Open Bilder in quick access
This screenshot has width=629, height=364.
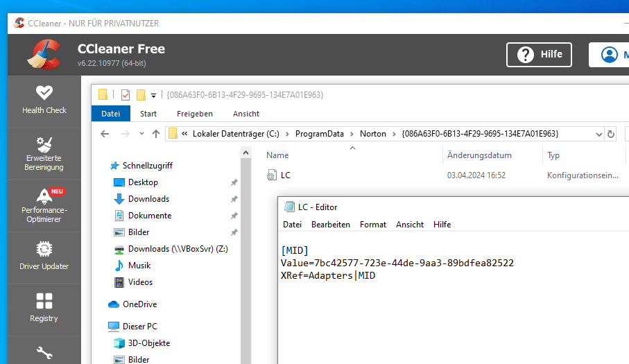coord(139,232)
